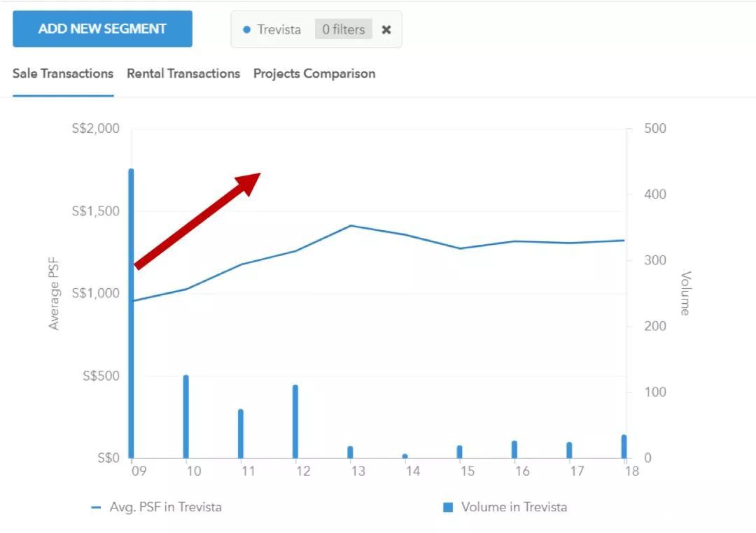This screenshot has height=533, width=756.
Task: Click the blue square Volume legend swatch
Action: tap(448, 507)
